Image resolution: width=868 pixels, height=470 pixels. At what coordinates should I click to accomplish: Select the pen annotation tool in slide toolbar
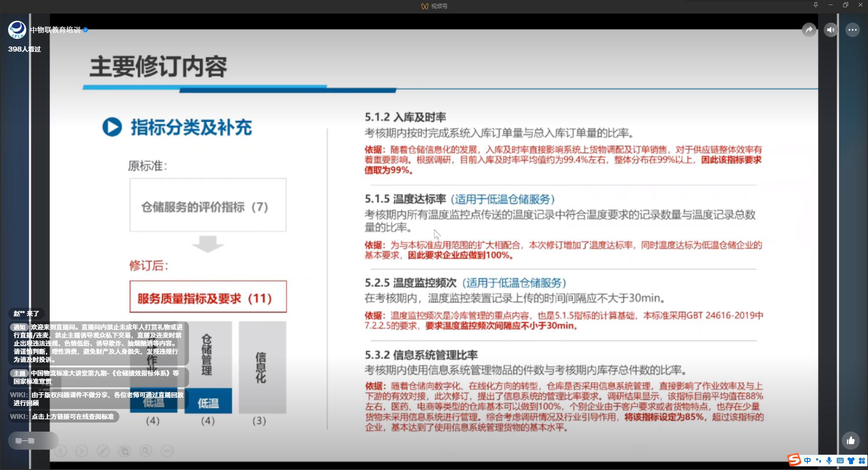(x=103, y=451)
